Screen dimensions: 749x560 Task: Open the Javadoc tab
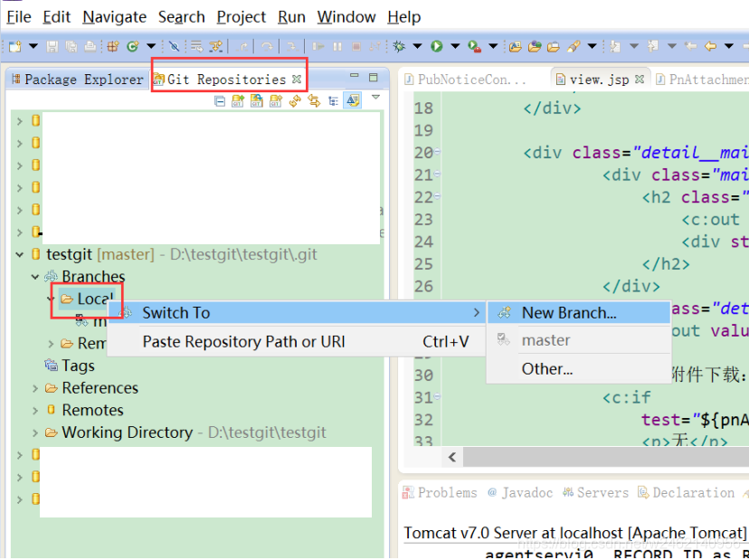click(x=520, y=493)
